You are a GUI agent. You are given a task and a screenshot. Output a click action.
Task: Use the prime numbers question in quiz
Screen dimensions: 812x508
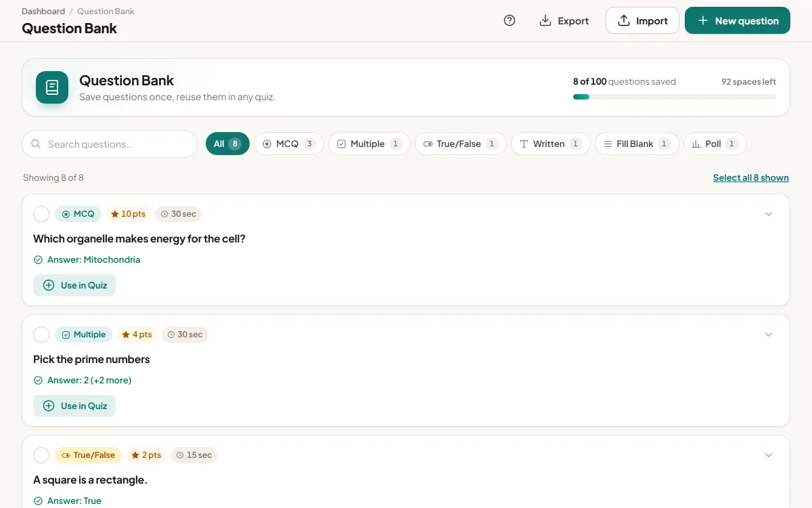tap(74, 406)
